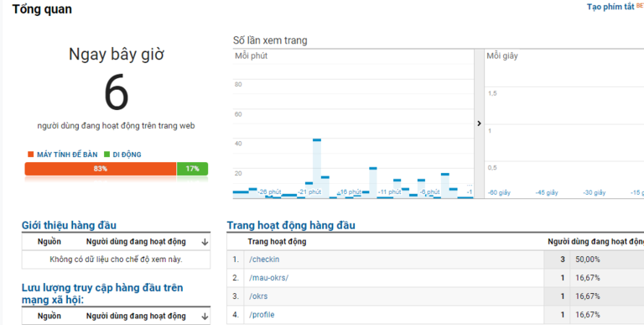Screen dimensions: 644x325
Task: Select DI ĐỘNG legend label
Action: 127,155
